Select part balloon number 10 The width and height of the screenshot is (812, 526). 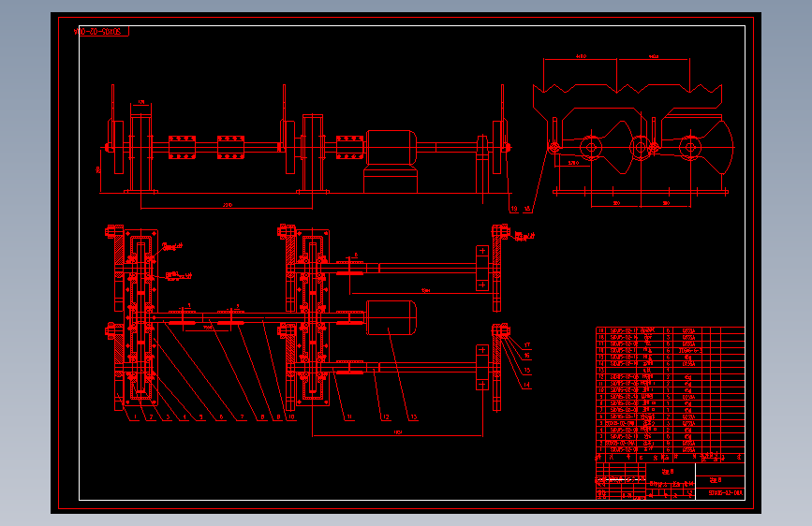pos(291,416)
